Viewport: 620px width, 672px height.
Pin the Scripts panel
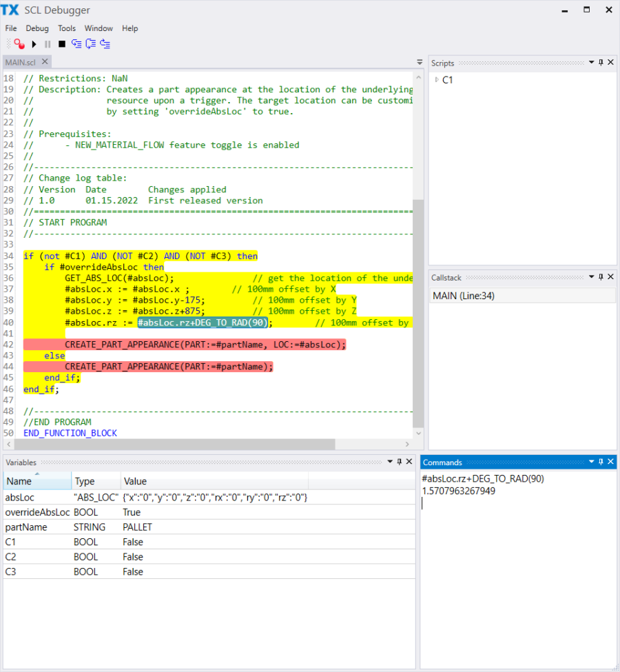tap(601, 63)
